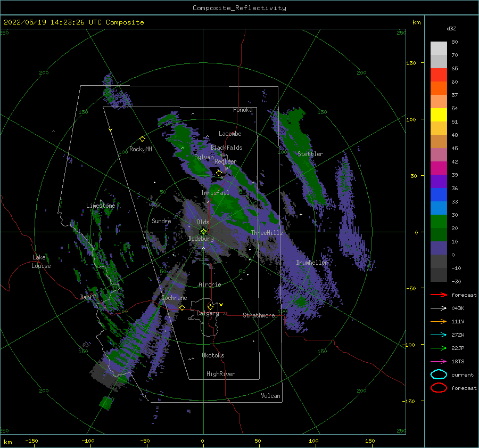Click the ThreeHills city label
479x448 pixels.
[267, 233]
